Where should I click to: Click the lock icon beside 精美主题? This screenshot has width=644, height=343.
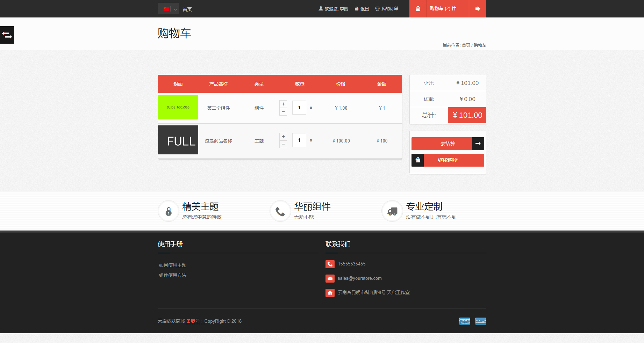168,211
